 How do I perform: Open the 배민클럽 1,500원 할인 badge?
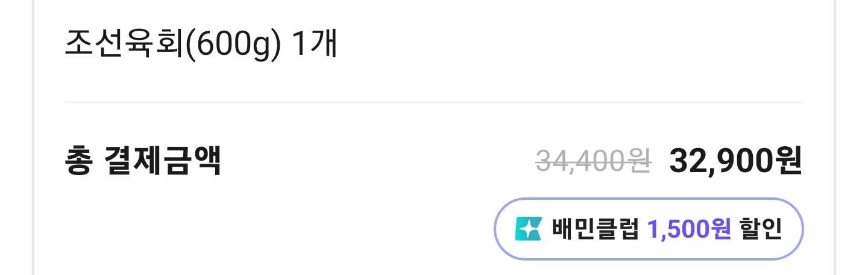(x=649, y=229)
